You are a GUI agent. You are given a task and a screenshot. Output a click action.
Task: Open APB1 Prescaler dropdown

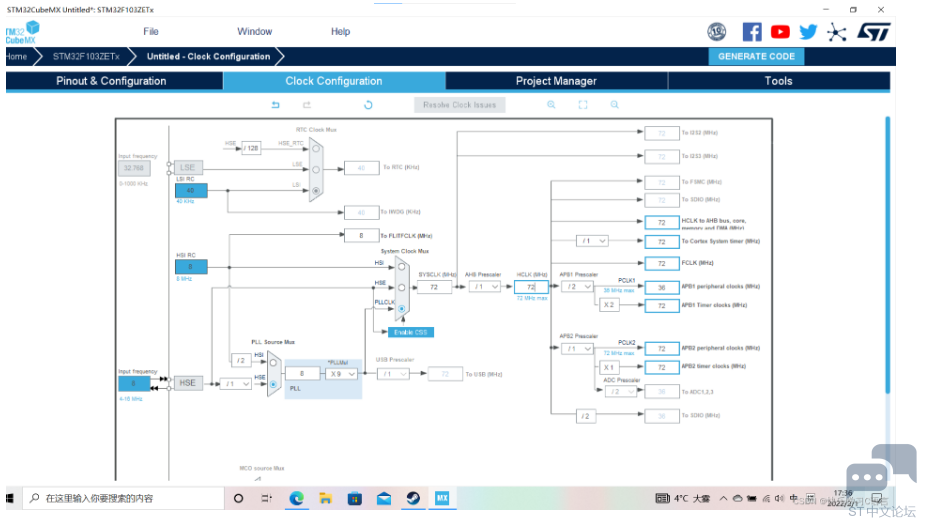pos(577,287)
